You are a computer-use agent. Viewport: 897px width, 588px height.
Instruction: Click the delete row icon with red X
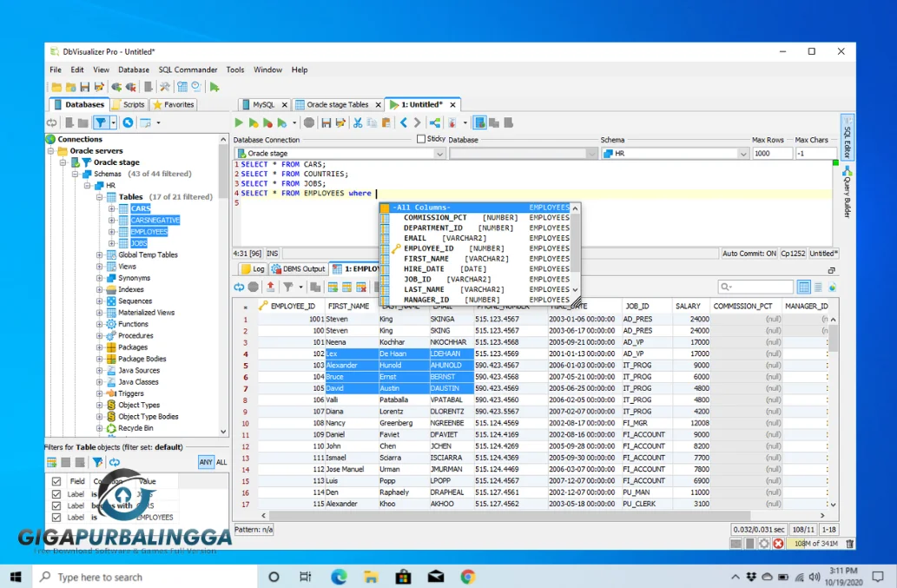[x=361, y=287]
